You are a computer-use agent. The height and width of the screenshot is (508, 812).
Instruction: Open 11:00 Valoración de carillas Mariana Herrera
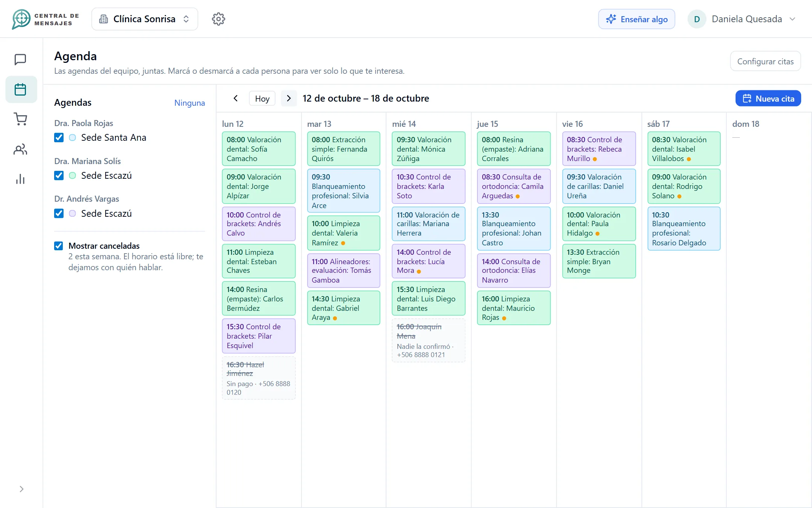pyautogui.click(x=429, y=224)
